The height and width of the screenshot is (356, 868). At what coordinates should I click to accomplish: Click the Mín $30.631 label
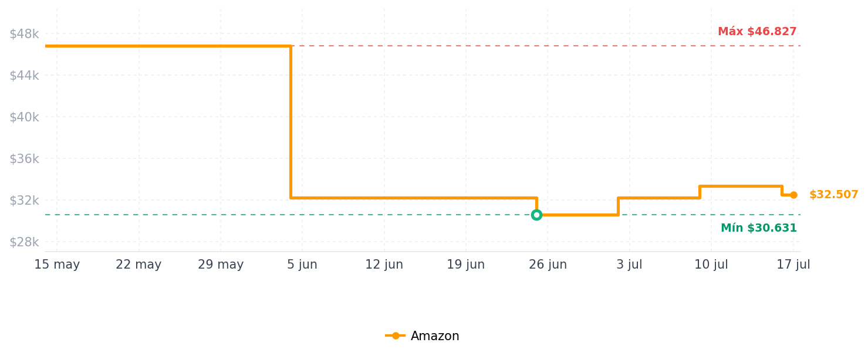pos(759,228)
